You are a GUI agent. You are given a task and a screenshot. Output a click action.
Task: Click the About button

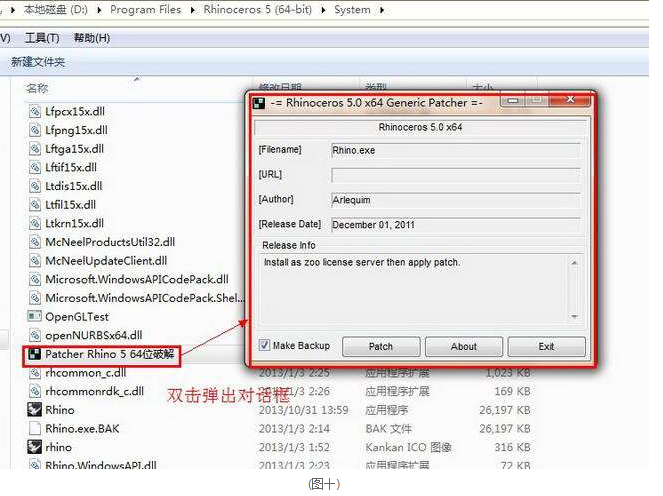(x=464, y=347)
